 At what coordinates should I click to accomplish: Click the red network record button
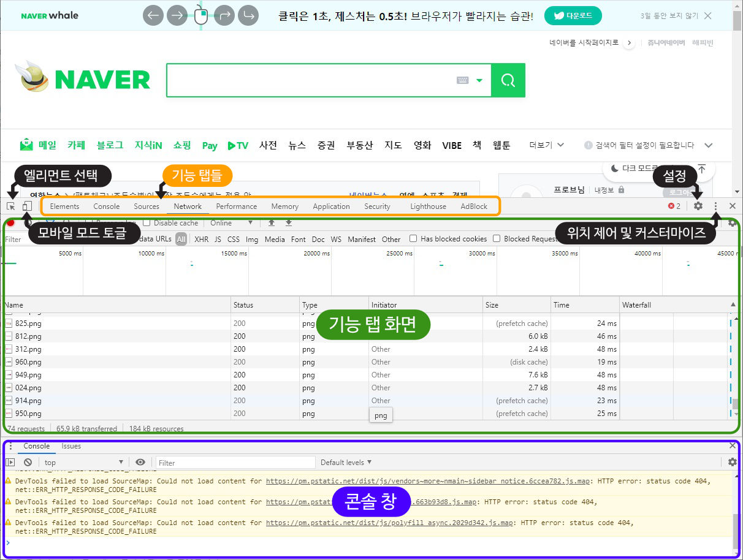[x=11, y=223]
